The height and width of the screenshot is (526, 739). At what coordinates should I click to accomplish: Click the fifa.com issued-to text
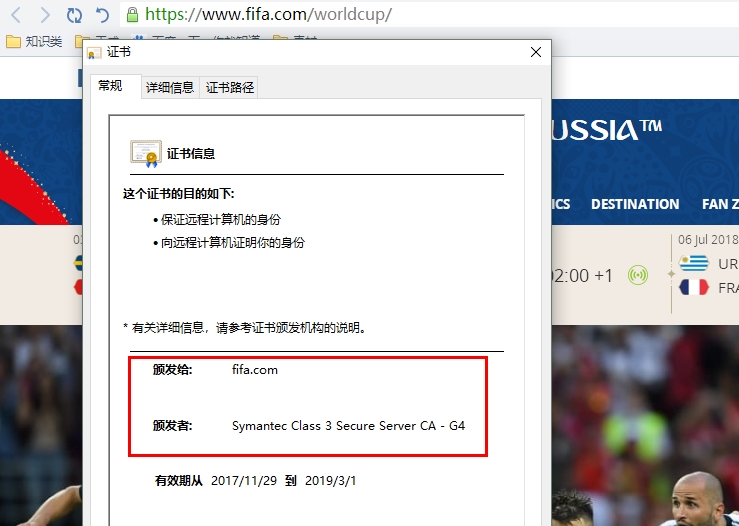255,370
